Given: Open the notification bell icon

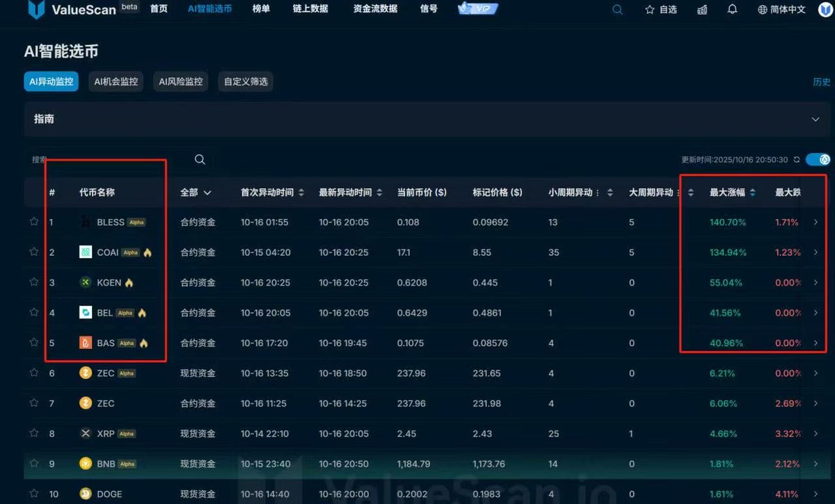Looking at the screenshot, I should click(x=732, y=10).
